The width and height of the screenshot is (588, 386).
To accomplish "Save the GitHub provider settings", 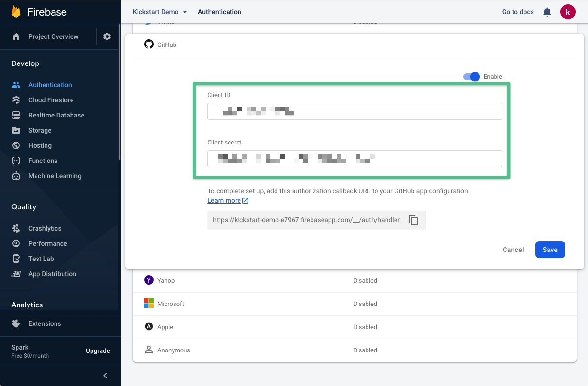I will coord(550,250).
